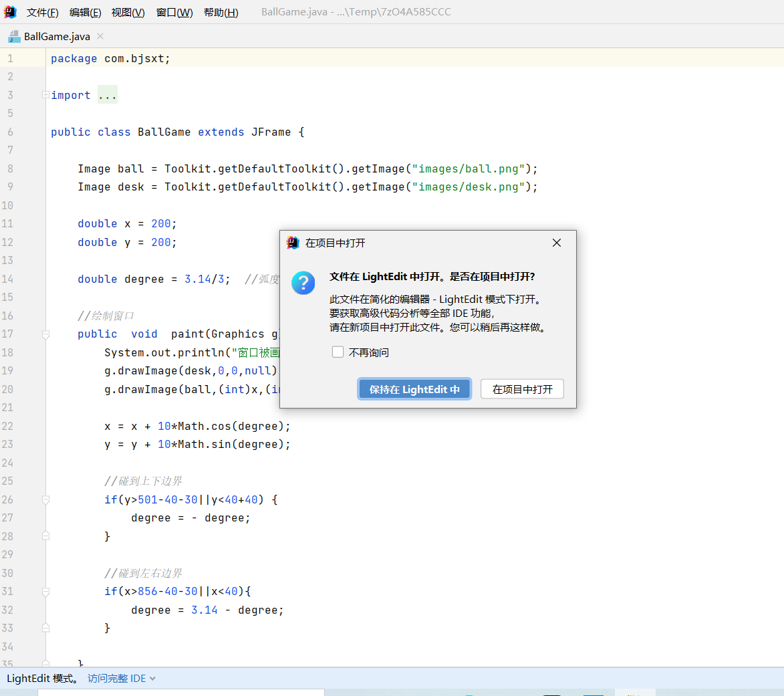Click the degree = 3.14 - degree; statement
Viewport: 784px width, 696px height.
point(207,610)
